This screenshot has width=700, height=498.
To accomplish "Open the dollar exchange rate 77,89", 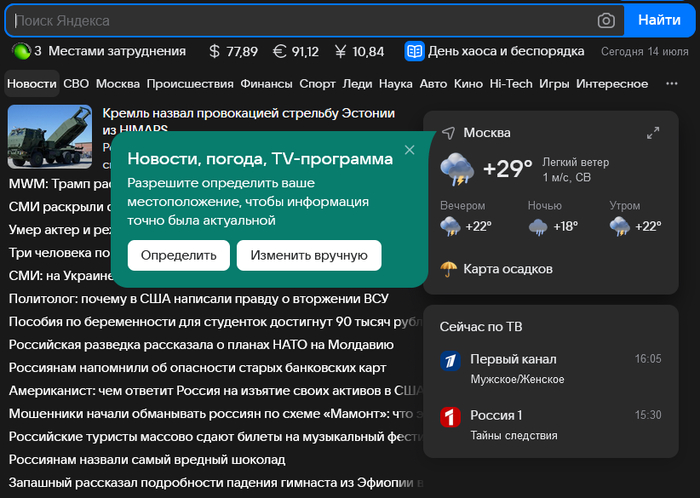I will pos(233,52).
